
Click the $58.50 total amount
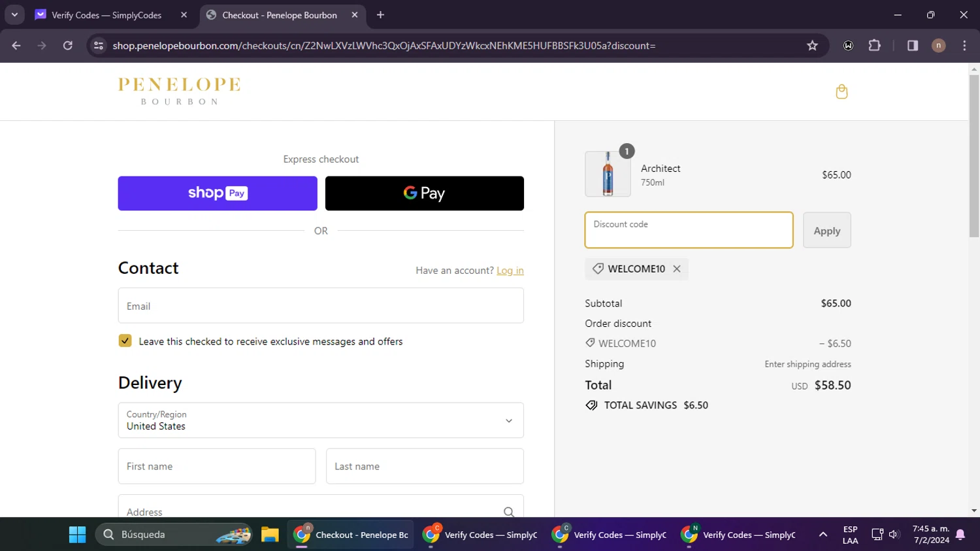(x=833, y=385)
